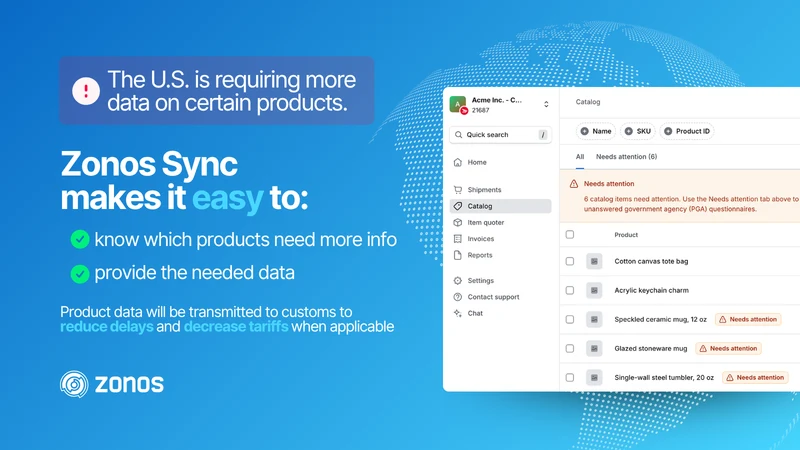Open the Acme Inc. account switcher chevron

(x=546, y=105)
